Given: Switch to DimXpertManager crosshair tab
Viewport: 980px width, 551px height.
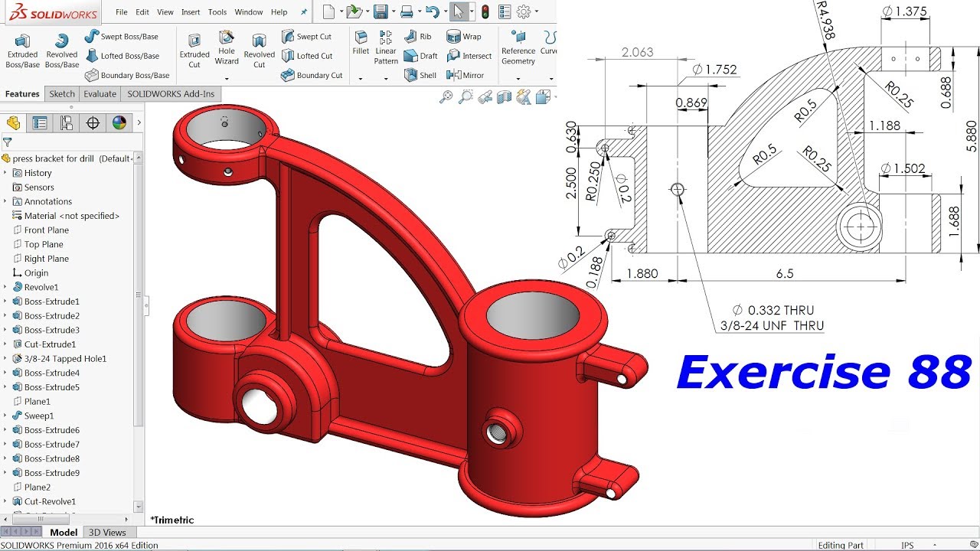Looking at the screenshot, I should coord(93,123).
